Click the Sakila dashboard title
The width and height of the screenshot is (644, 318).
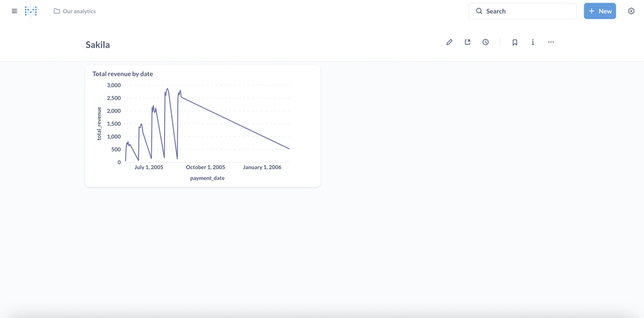tap(98, 45)
